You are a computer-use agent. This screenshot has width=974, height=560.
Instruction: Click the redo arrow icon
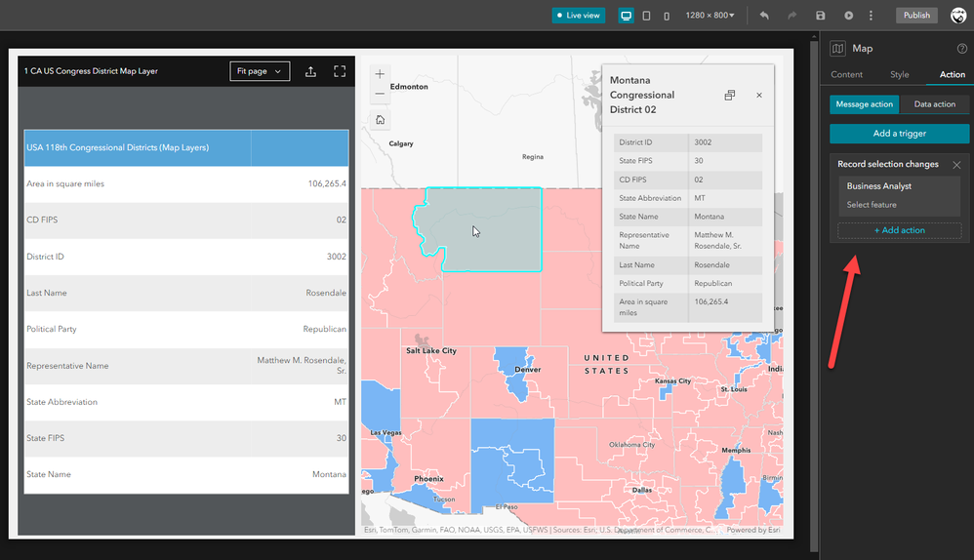pyautogui.click(x=792, y=16)
